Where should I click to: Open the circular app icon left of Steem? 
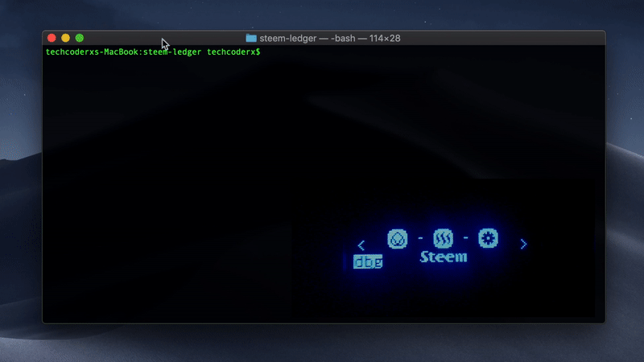397,239
